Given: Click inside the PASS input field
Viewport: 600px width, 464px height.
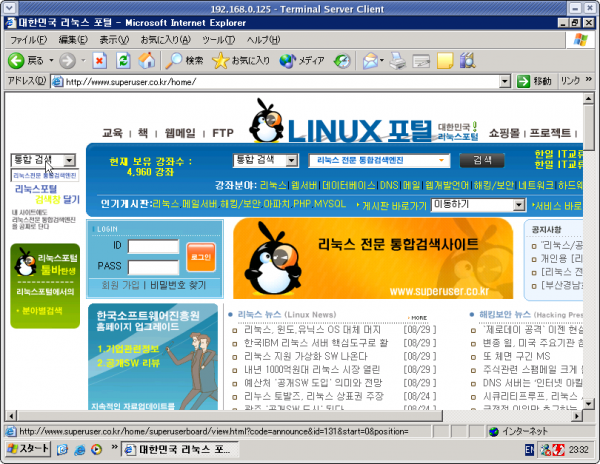Looking at the screenshot, I should [153, 267].
